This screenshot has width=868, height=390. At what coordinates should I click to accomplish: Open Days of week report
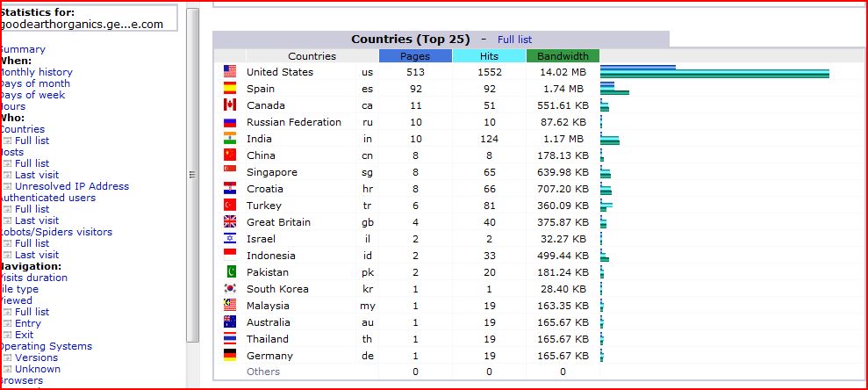click(x=32, y=95)
